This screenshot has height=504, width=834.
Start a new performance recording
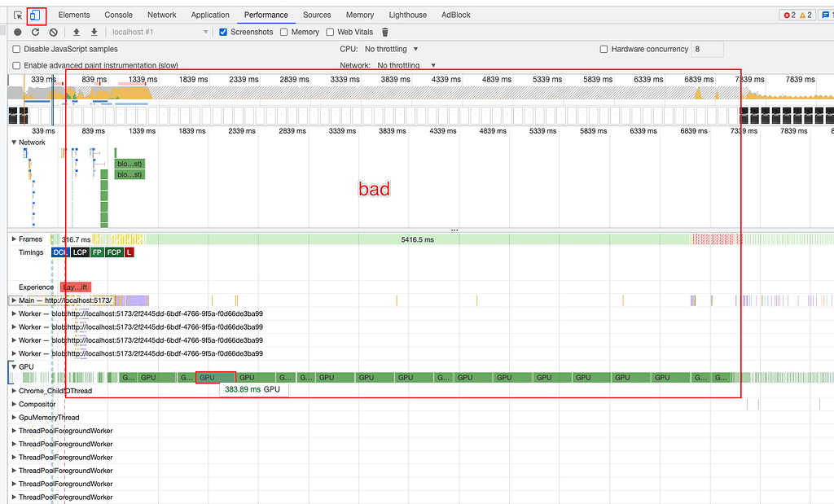tap(17, 32)
